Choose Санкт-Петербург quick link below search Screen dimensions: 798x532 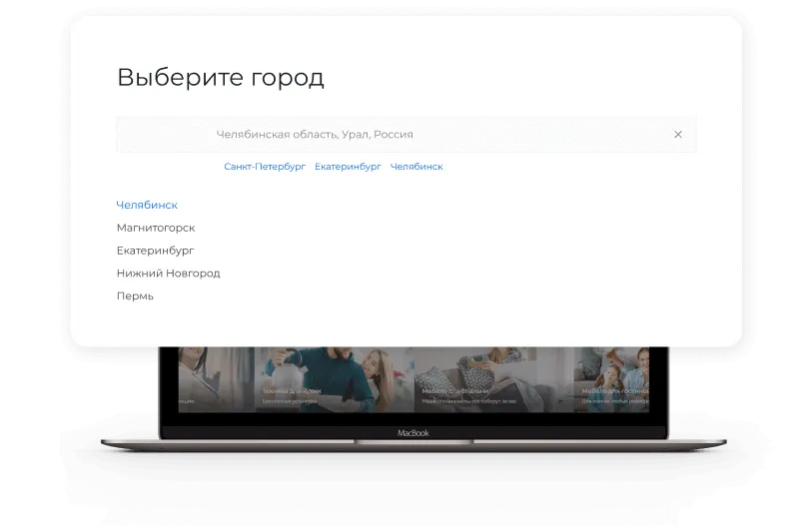(x=265, y=167)
